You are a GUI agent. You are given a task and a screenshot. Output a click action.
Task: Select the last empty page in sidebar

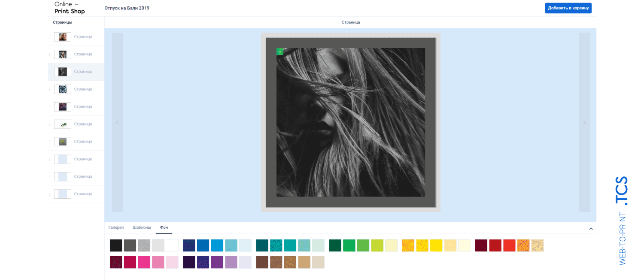pyautogui.click(x=63, y=194)
